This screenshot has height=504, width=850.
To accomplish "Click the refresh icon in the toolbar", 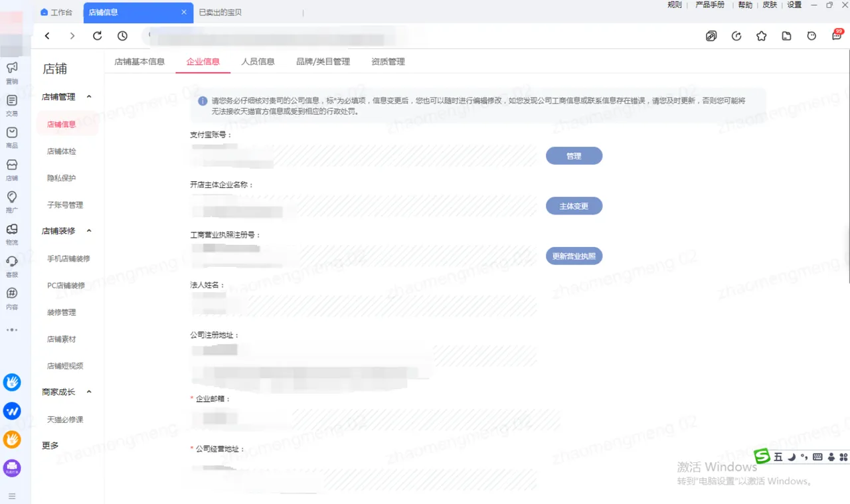I will click(98, 36).
